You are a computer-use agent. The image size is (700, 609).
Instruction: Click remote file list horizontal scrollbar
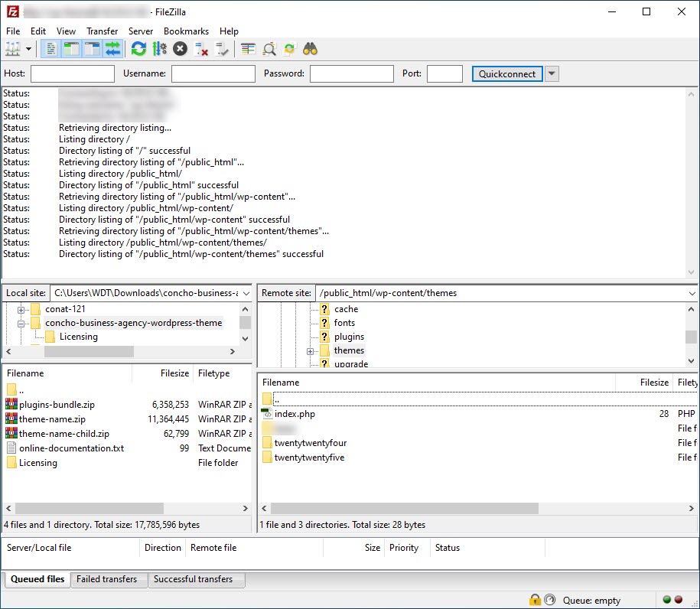pos(405,509)
